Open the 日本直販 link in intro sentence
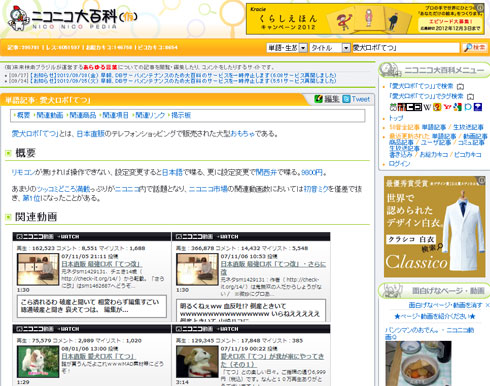The image size is (490, 386). coord(90,134)
